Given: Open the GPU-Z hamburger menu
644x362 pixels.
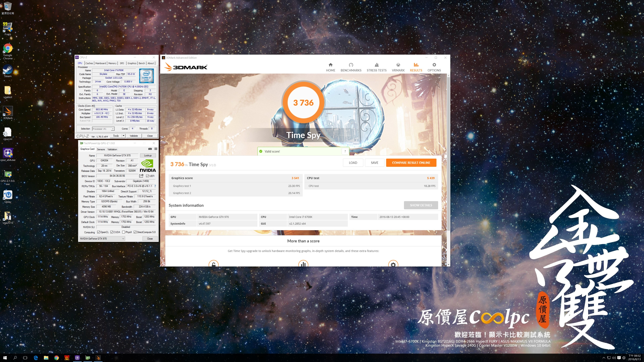Looking at the screenshot, I should coord(156,149).
